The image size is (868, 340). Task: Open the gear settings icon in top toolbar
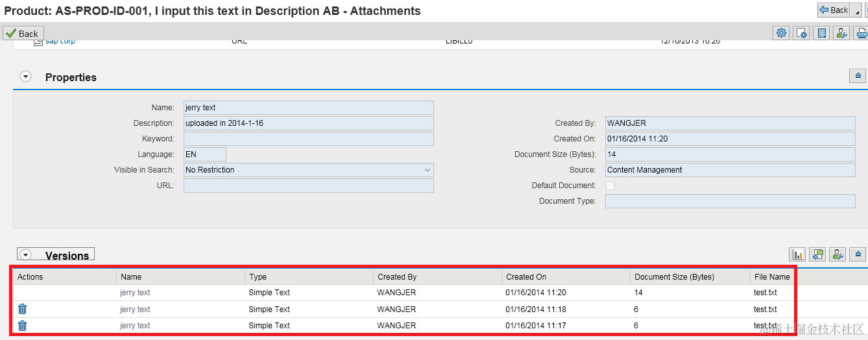pyautogui.click(x=781, y=33)
